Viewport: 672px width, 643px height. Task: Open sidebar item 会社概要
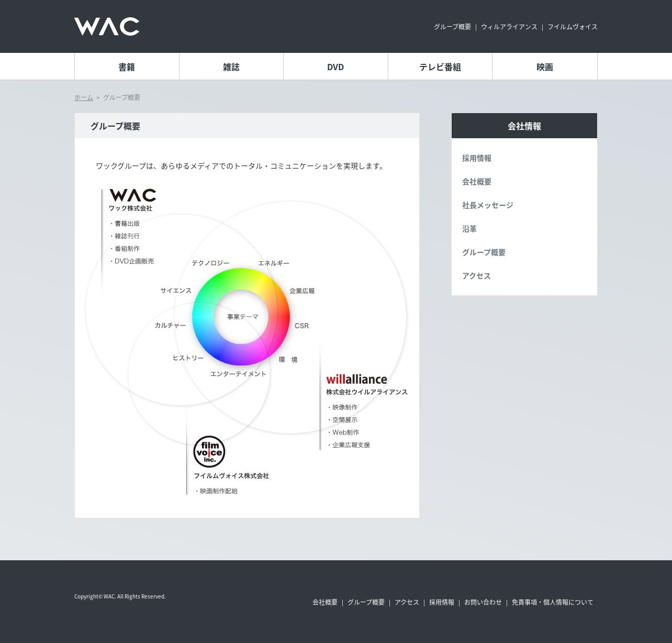477,182
